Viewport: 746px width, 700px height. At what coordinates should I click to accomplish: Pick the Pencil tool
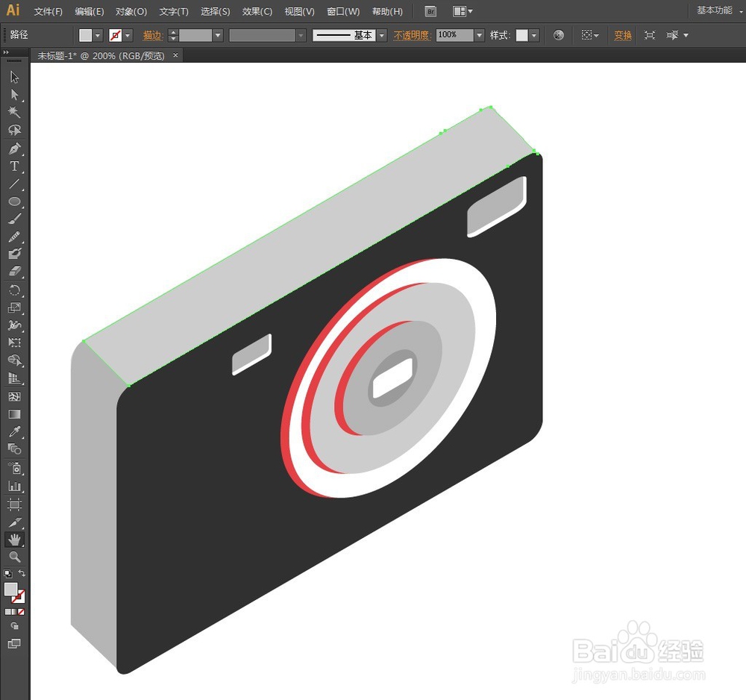click(14, 237)
